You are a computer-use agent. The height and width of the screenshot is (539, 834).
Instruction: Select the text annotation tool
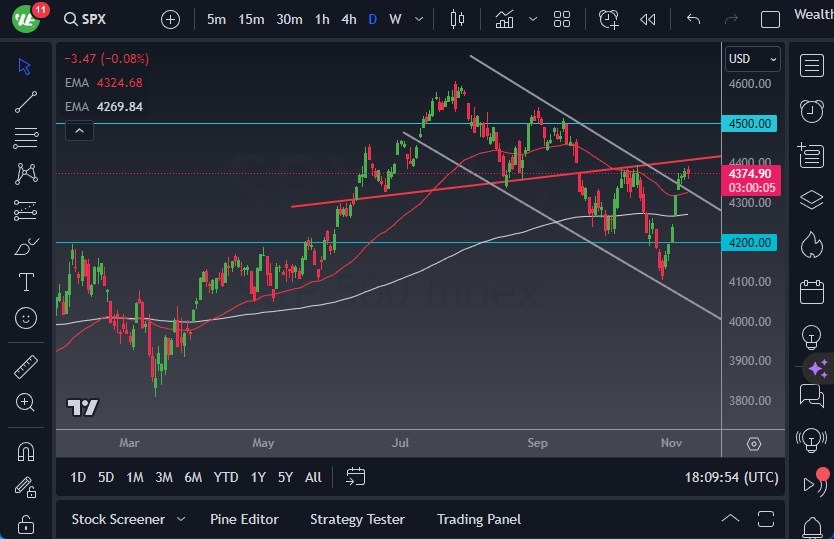(x=26, y=282)
